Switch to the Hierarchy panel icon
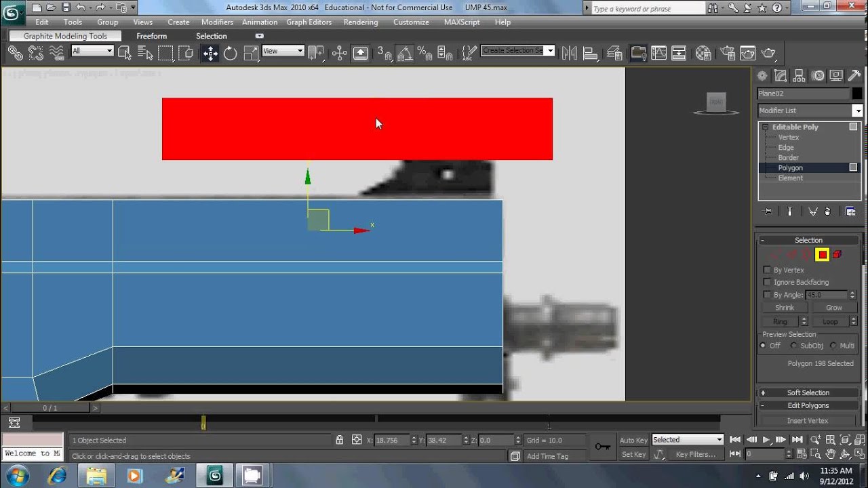 coord(800,76)
